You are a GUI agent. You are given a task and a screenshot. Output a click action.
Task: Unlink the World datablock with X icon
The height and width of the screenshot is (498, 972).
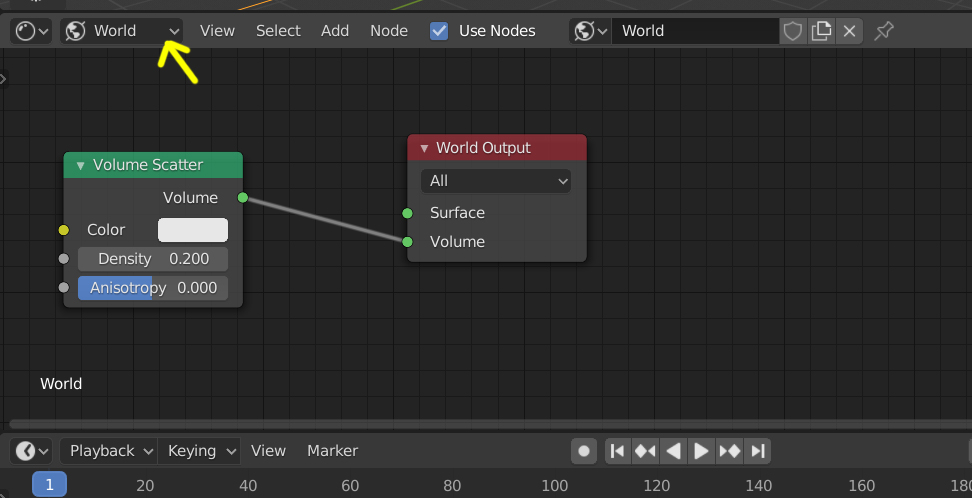850,31
